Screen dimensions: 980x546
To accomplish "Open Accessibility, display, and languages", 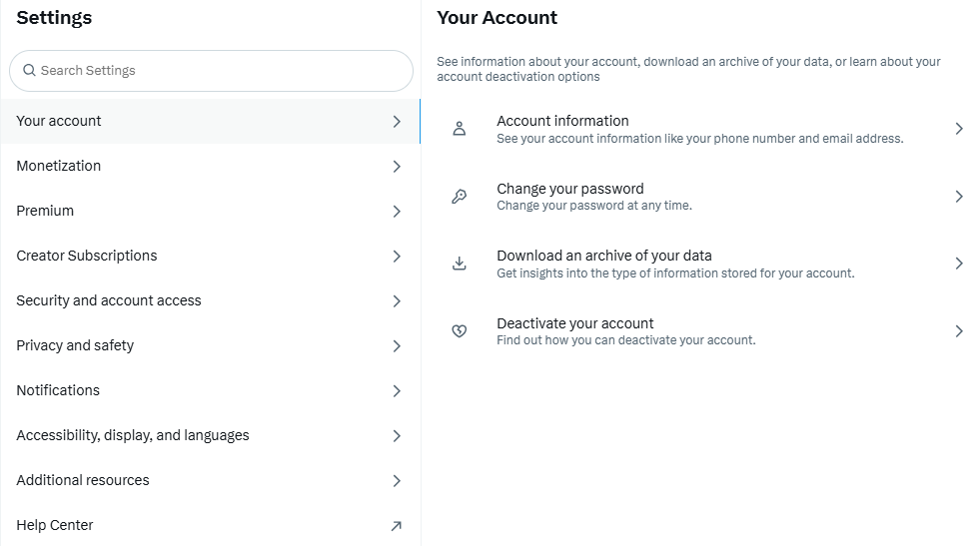I will pyautogui.click(x=133, y=435).
